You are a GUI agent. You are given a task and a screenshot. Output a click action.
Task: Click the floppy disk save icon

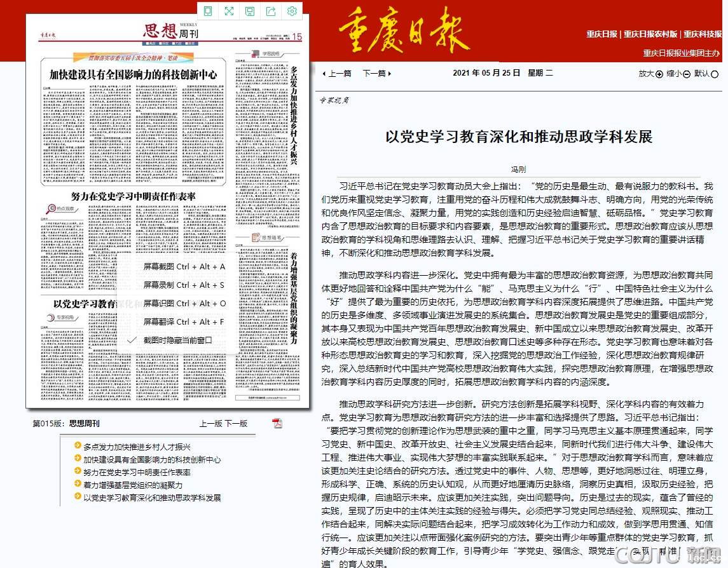pos(250,11)
